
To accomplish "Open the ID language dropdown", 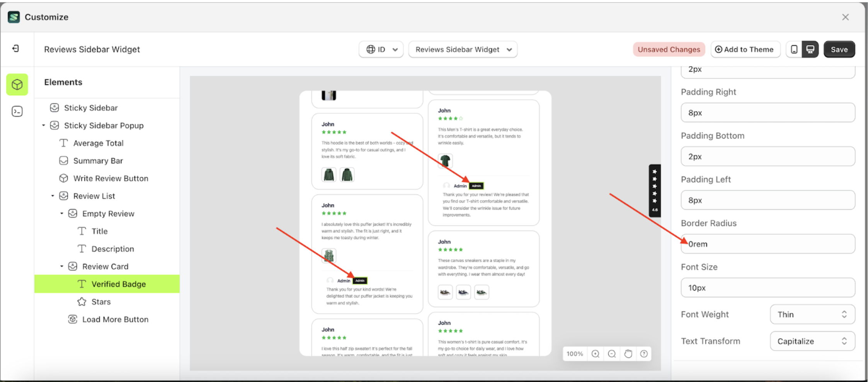I will (381, 49).
